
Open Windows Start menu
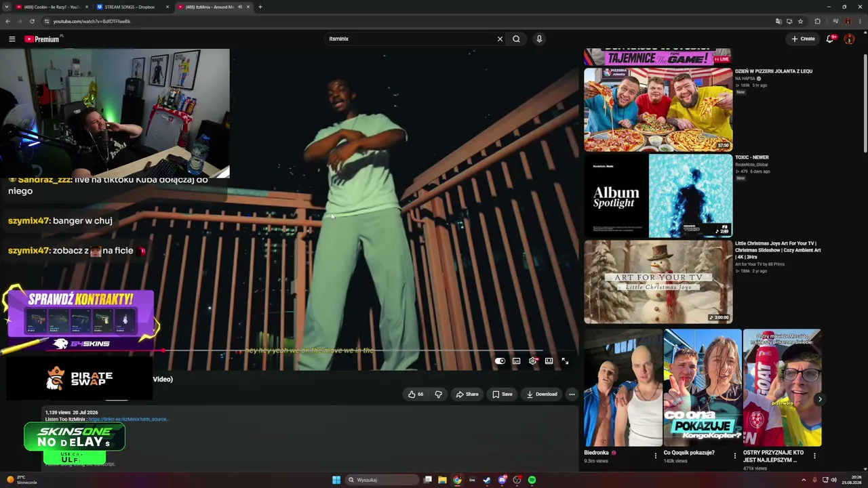click(336, 480)
